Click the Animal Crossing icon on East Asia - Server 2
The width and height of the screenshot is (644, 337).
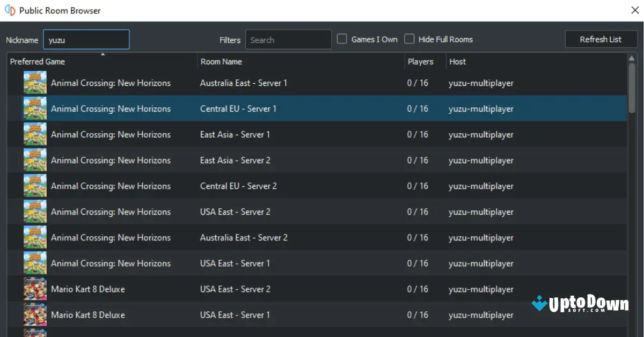pyautogui.click(x=35, y=160)
